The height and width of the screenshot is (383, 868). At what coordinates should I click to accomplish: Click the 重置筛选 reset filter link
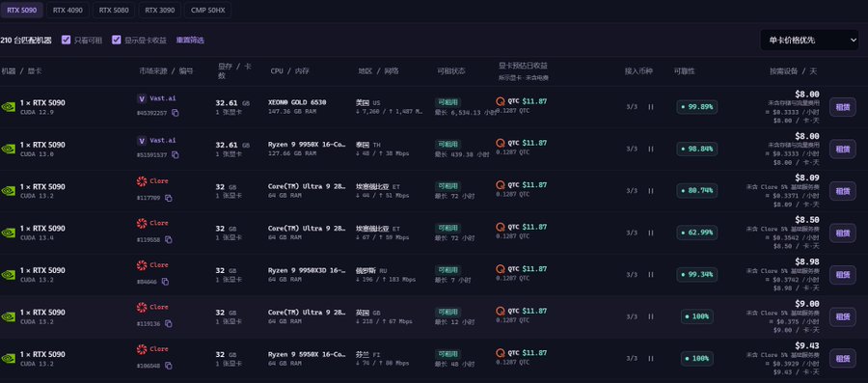click(190, 40)
